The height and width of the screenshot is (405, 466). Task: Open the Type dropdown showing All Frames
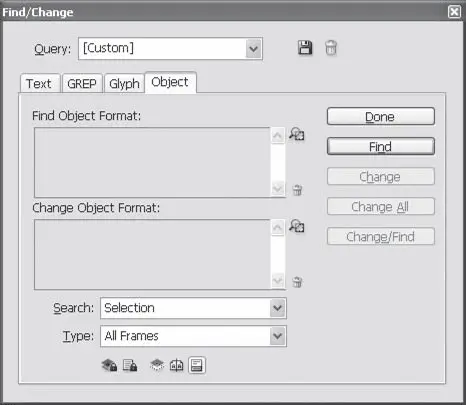pos(193,336)
